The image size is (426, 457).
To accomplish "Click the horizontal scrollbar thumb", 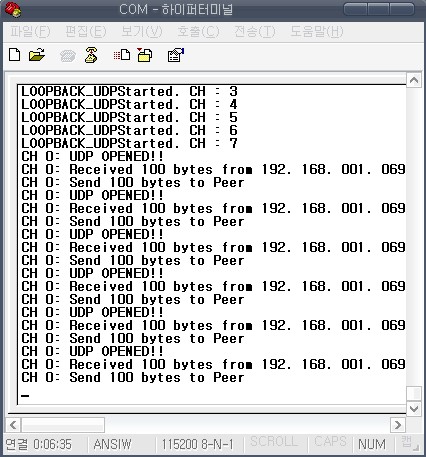I will pos(63,425).
